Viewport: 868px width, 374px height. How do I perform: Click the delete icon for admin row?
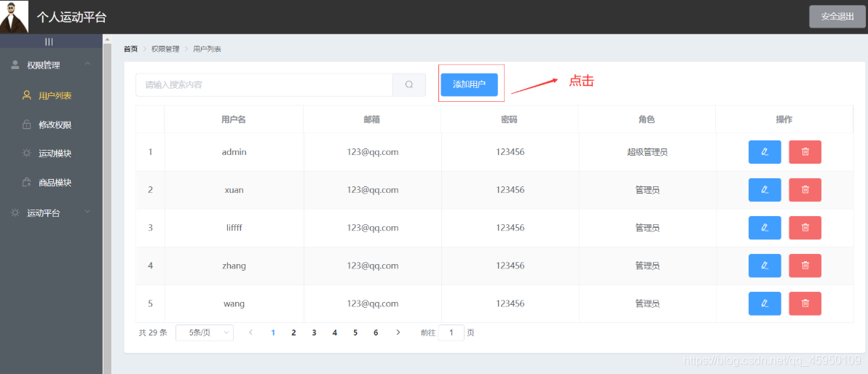[805, 152]
